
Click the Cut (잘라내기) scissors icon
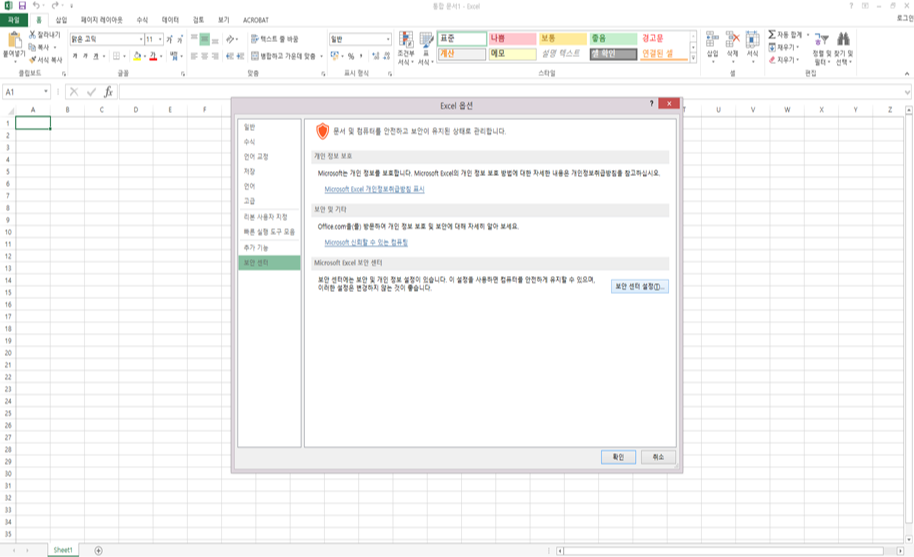tap(33, 35)
